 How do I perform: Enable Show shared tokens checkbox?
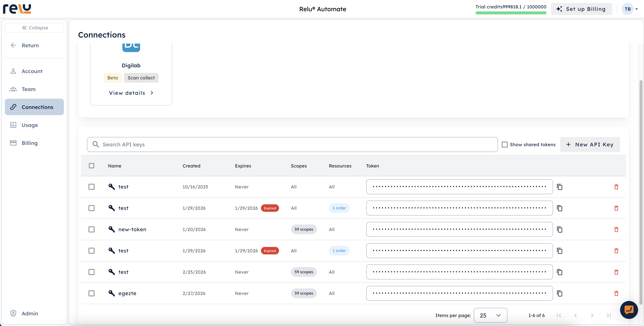coord(504,145)
